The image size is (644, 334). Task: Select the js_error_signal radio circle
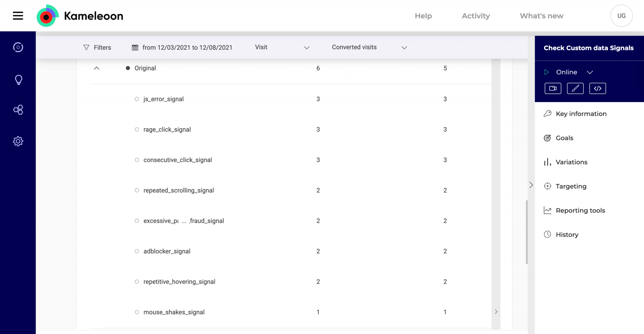(x=137, y=99)
